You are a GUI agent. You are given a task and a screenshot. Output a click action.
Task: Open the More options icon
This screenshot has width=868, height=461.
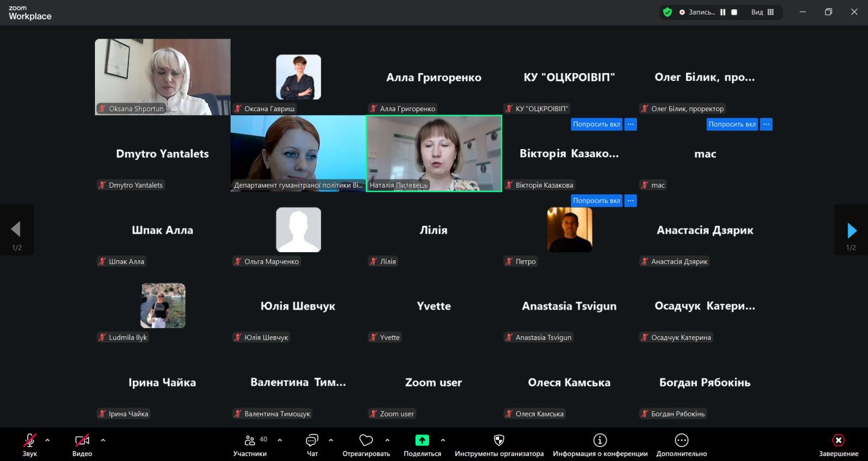[681, 440]
